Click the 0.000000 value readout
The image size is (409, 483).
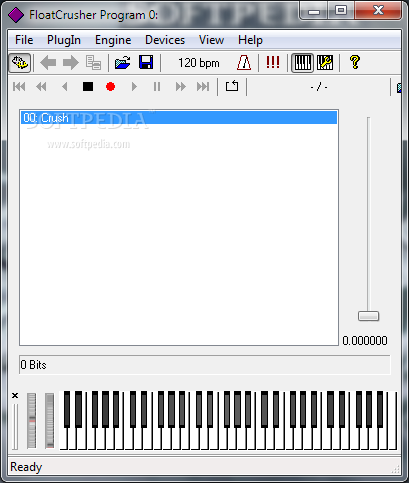coord(365,341)
